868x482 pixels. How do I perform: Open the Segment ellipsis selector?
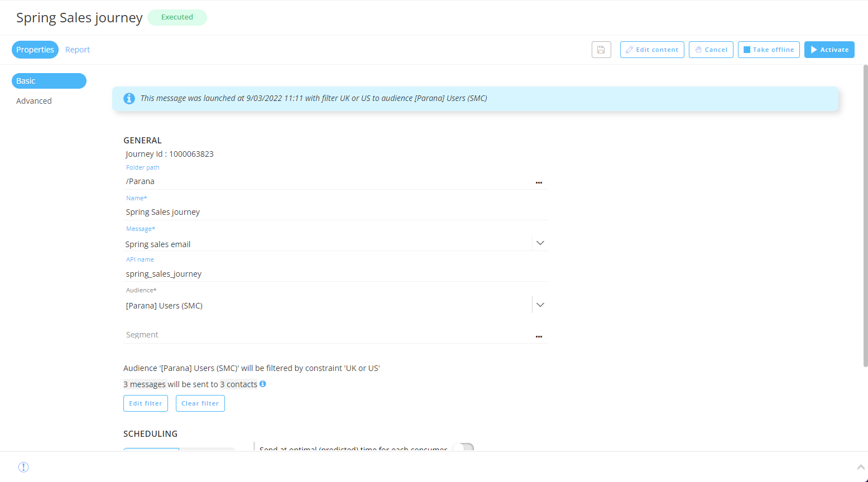click(539, 336)
